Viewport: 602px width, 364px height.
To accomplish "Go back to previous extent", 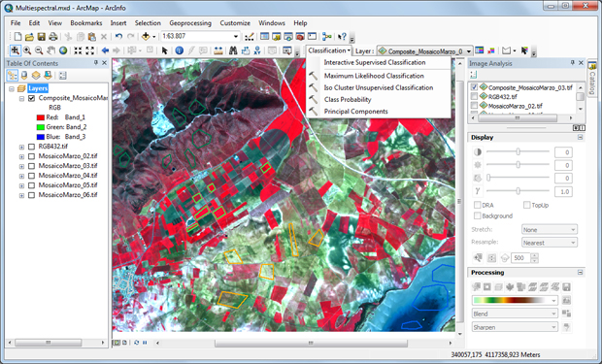I will (x=105, y=50).
